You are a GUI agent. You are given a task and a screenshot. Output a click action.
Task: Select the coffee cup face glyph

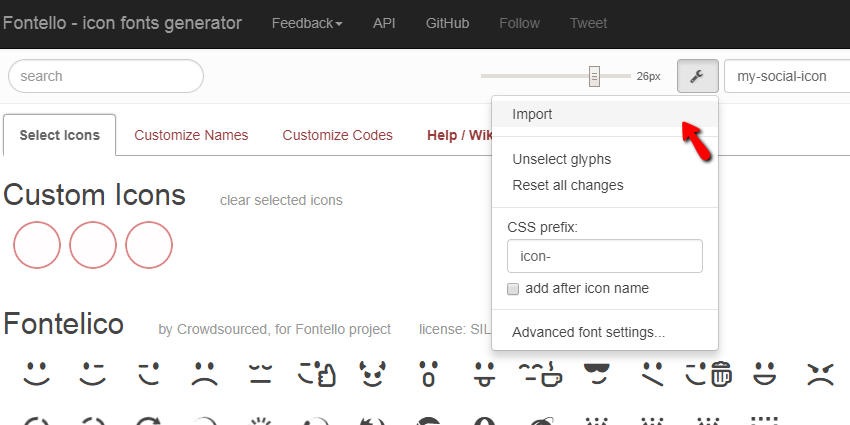[541, 375]
